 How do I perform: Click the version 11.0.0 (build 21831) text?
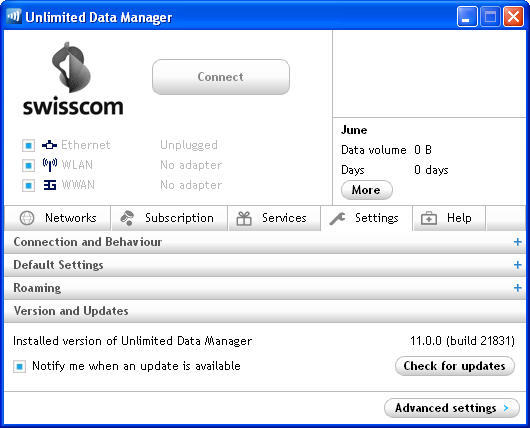tap(462, 341)
